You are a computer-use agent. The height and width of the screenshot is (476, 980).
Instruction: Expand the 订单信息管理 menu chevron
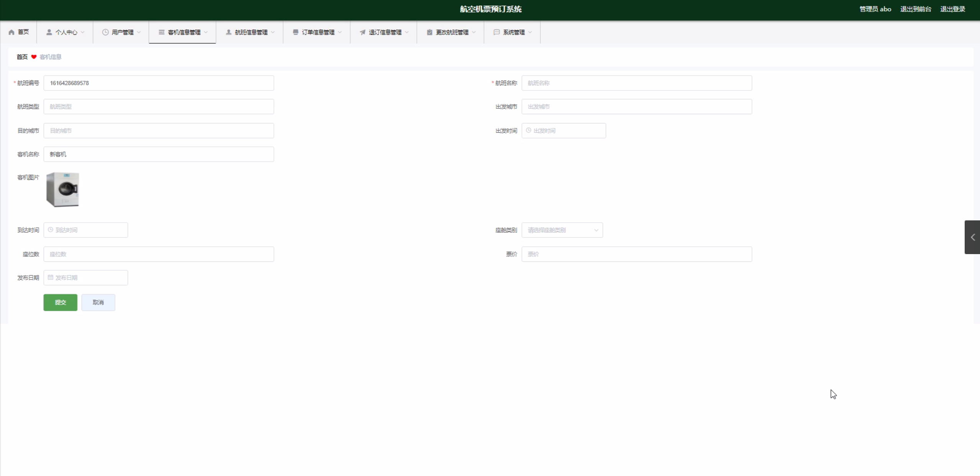pyautogui.click(x=340, y=32)
